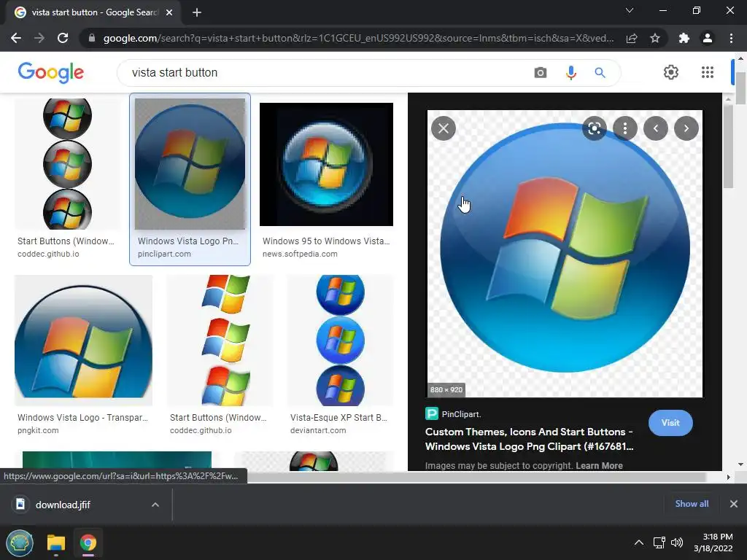Start voice search with microphone

pos(570,72)
